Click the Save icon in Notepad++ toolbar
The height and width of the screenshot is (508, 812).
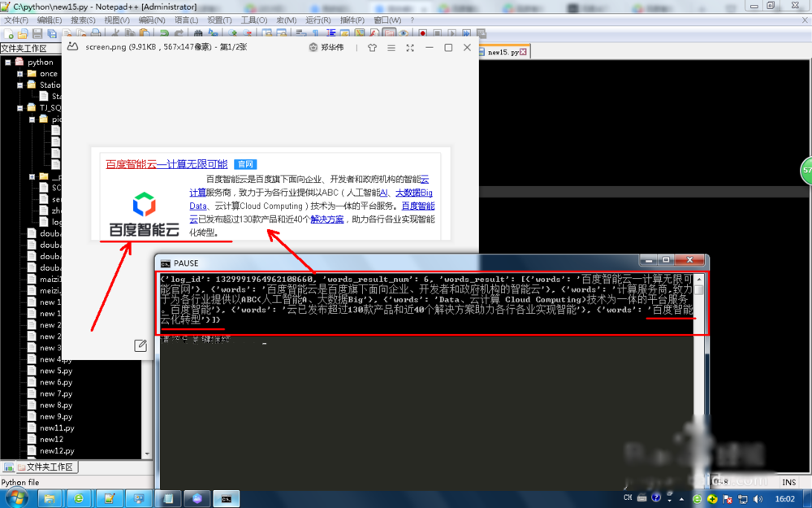tap(37, 33)
